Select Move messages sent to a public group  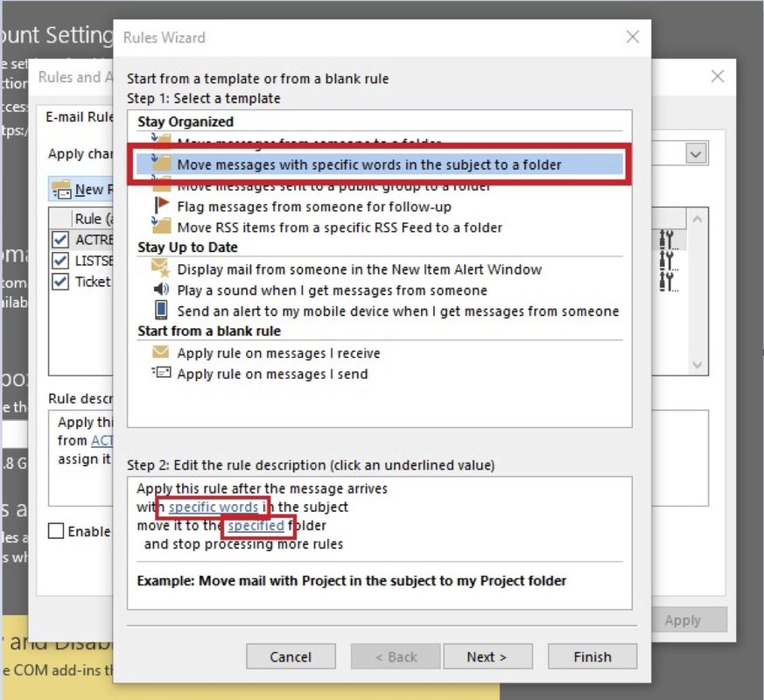click(x=333, y=185)
